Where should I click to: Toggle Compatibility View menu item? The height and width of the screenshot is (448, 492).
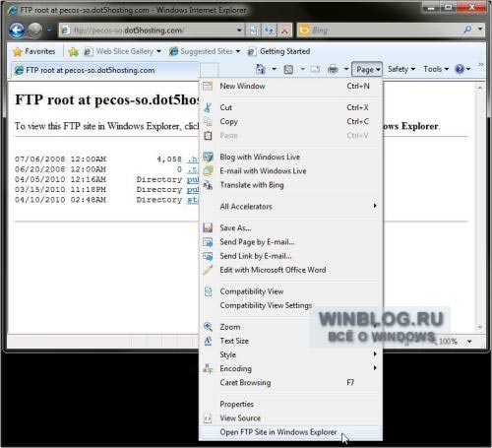(x=290, y=291)
